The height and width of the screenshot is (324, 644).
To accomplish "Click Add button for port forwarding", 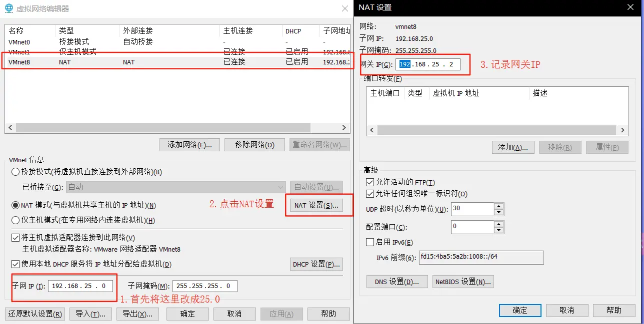I will coord(513,147).
